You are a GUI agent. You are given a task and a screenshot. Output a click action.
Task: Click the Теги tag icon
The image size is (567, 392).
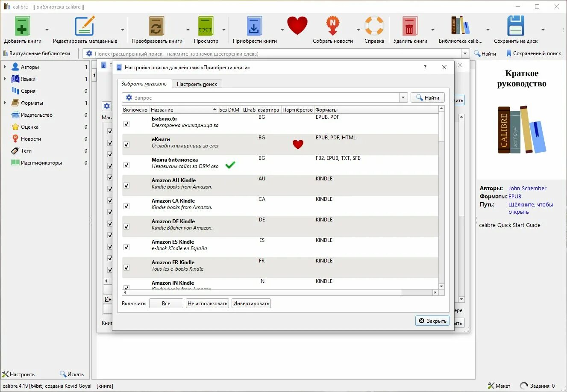point(15,150)
